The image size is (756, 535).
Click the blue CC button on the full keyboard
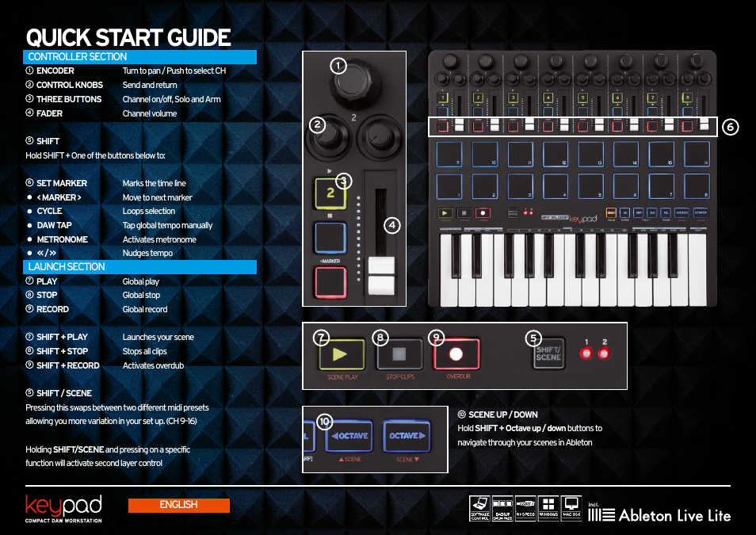tap(625, 212)
